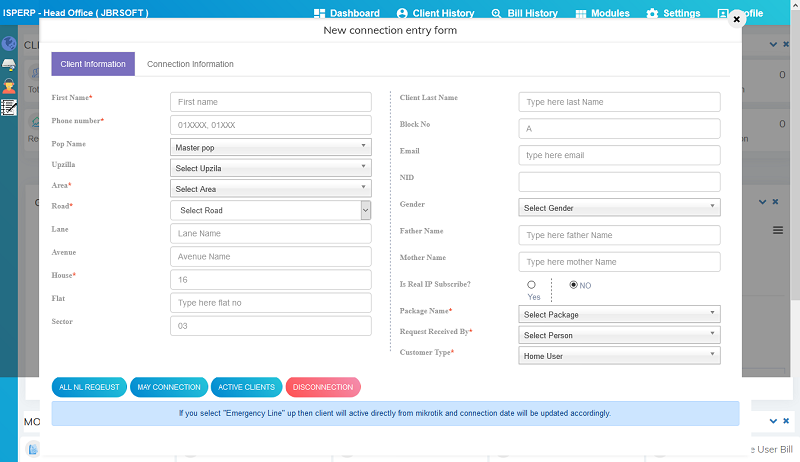The width and height of the screenshot is (800, 462).
Task: Open the Select Person dropdown
Action: [x=619, y=335]
